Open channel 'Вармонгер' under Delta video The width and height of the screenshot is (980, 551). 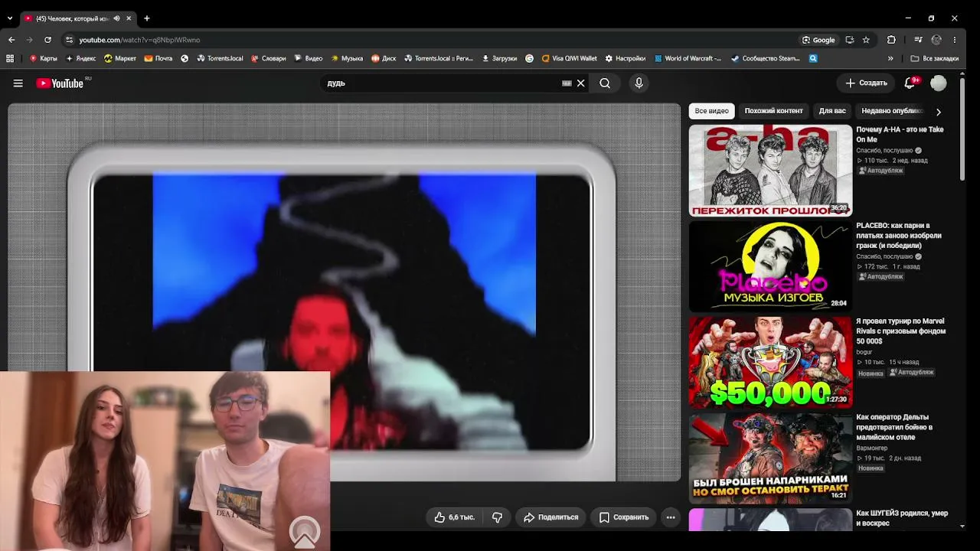872,448
